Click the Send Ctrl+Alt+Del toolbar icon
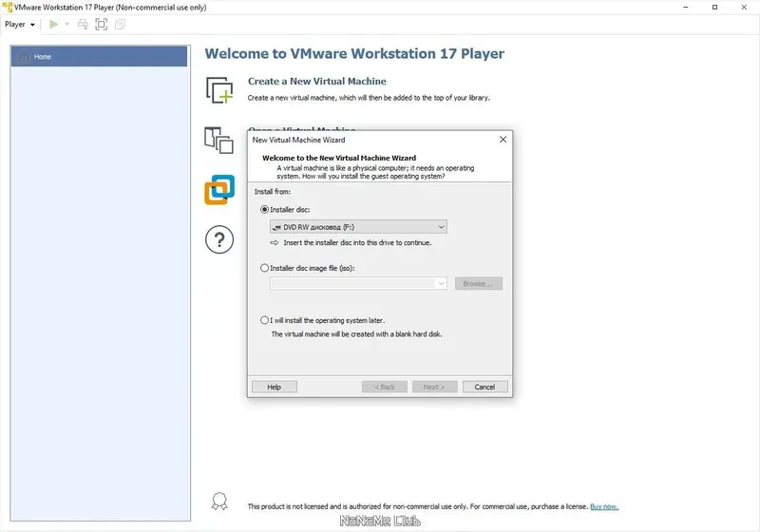The width and height of the screenshot is (760, 532). tap(83, 25)
